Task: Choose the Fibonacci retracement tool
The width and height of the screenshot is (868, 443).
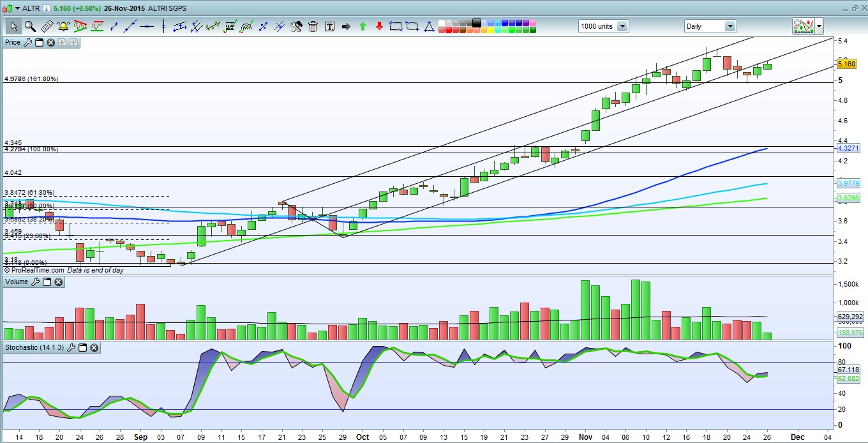Action: 230,26
